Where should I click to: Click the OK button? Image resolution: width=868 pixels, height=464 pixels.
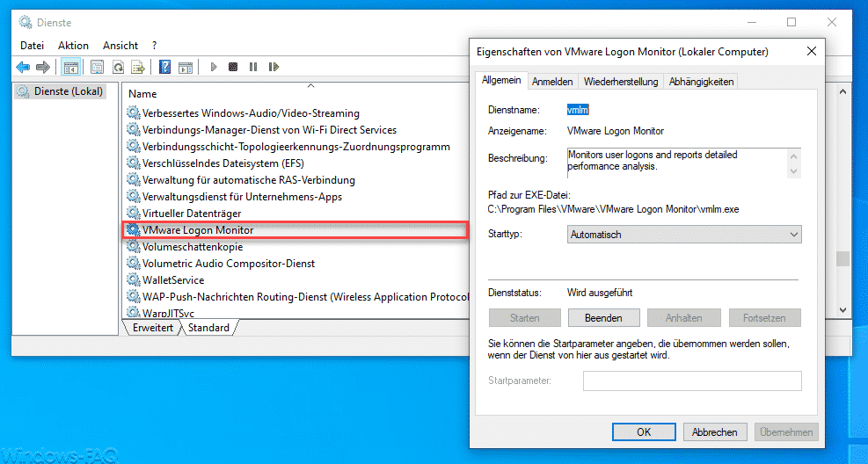pos(644,431)
